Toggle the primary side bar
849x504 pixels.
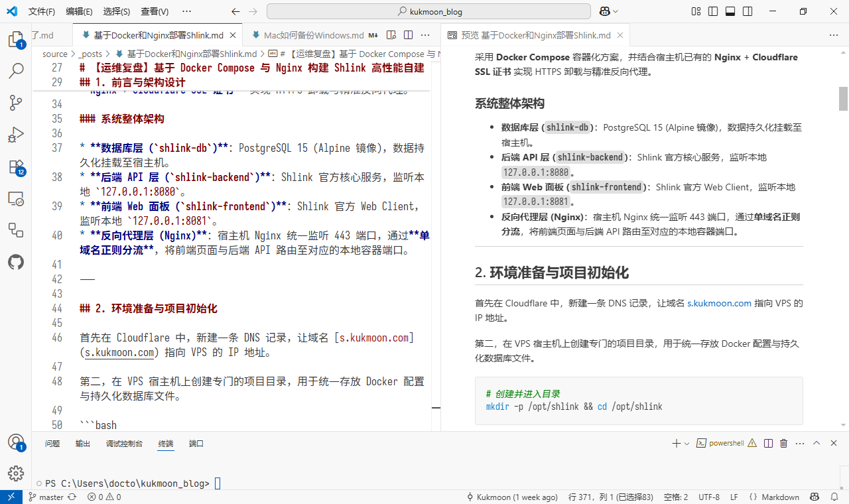click(x=713, y=11)
